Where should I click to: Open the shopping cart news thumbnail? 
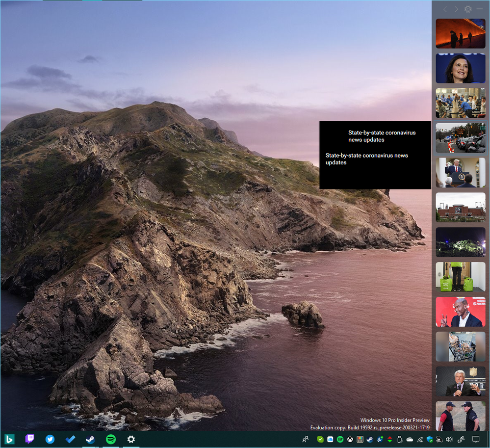pyautogui.click(x=460, y=346)
